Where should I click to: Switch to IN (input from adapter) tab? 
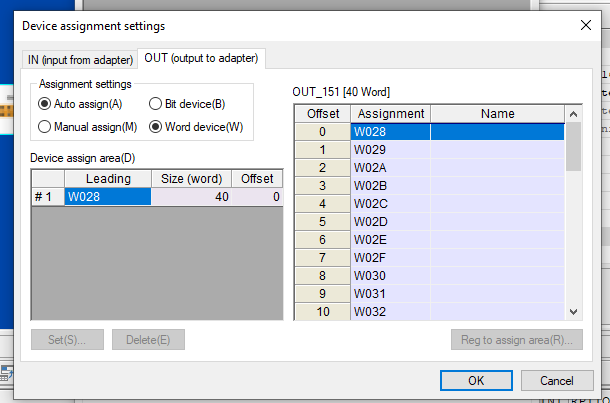[x=80, y=60]
